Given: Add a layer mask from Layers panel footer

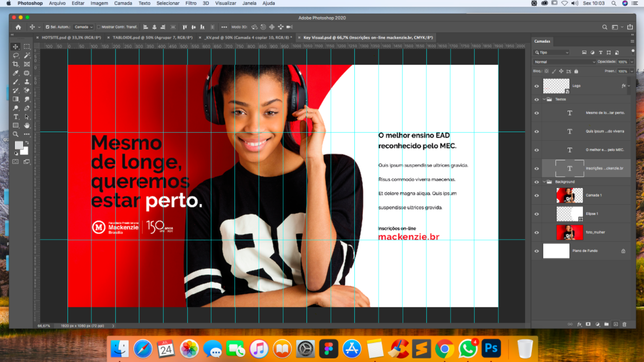Looking at the screenshot, I should [x=588, y=324].
